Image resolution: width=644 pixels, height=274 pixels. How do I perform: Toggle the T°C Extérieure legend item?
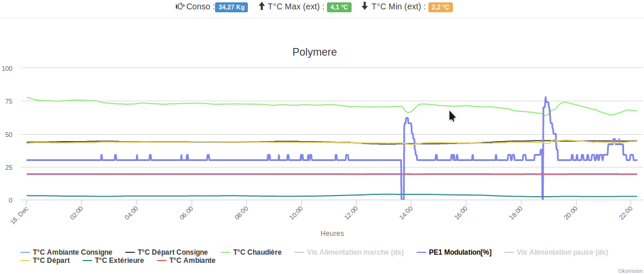click(x=119, y=261)
